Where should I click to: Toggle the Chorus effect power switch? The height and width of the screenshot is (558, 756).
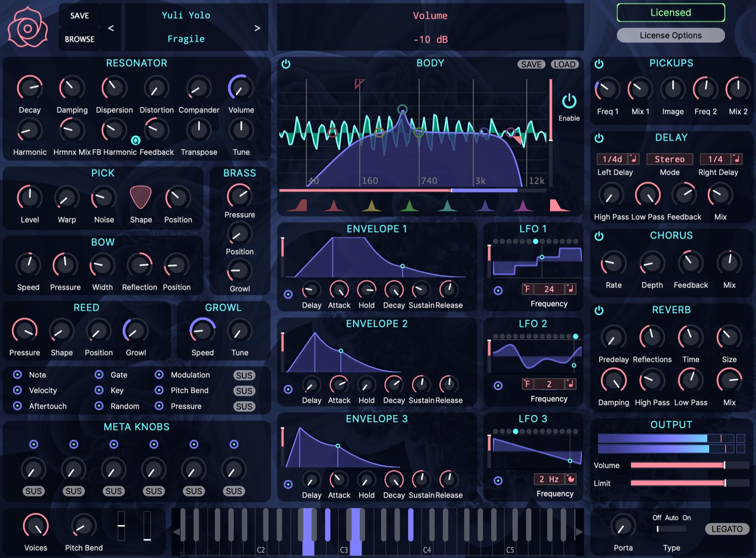599,236
